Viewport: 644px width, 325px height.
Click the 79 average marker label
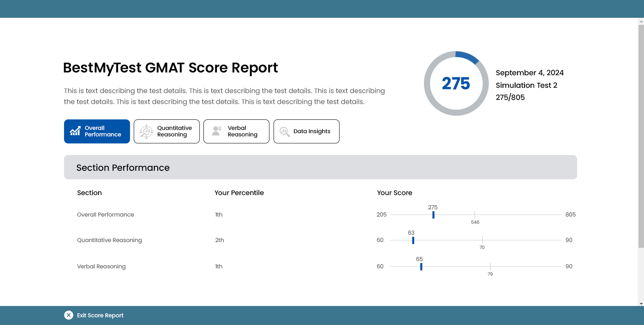coord(490,274)
